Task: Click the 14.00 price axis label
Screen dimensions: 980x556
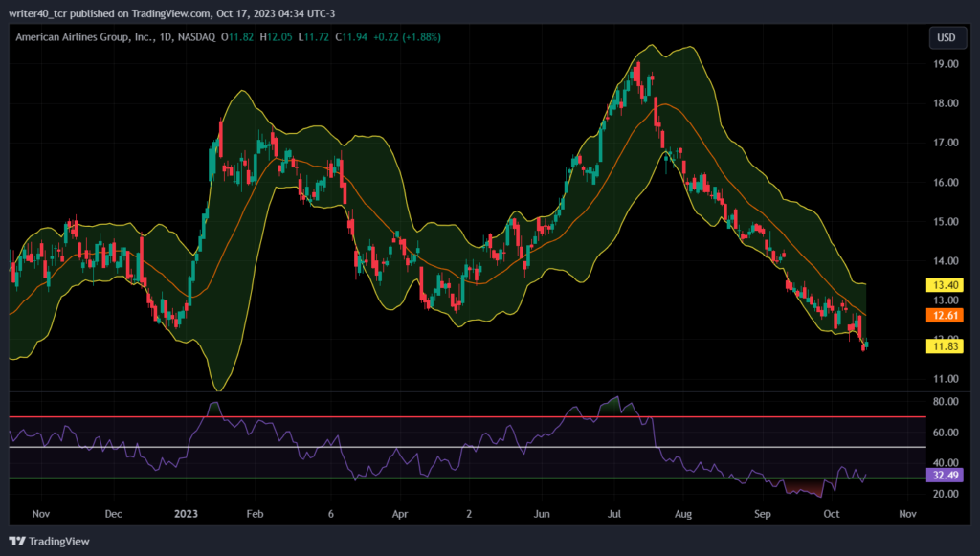Action: pos(946,261)
